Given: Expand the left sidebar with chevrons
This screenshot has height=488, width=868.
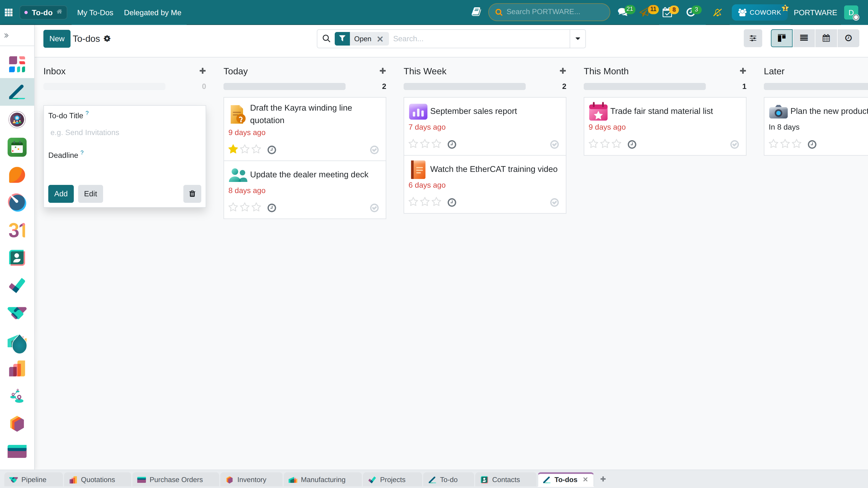Looking at the screenshot, I should 7,35.
